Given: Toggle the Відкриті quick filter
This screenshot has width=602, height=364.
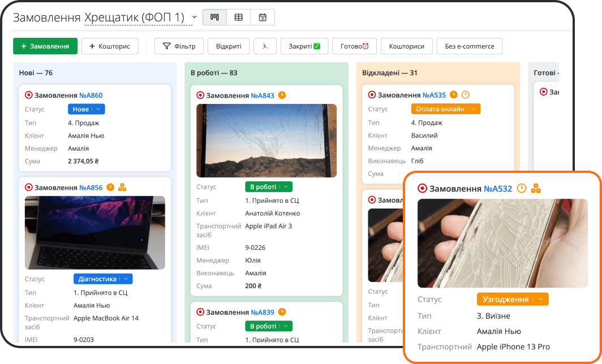Looking at the screenshot, I should pos(229,46).
